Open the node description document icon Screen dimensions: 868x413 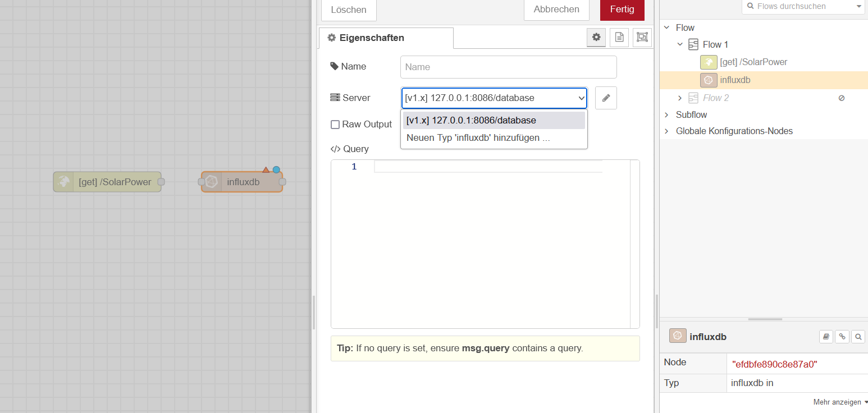619,38
